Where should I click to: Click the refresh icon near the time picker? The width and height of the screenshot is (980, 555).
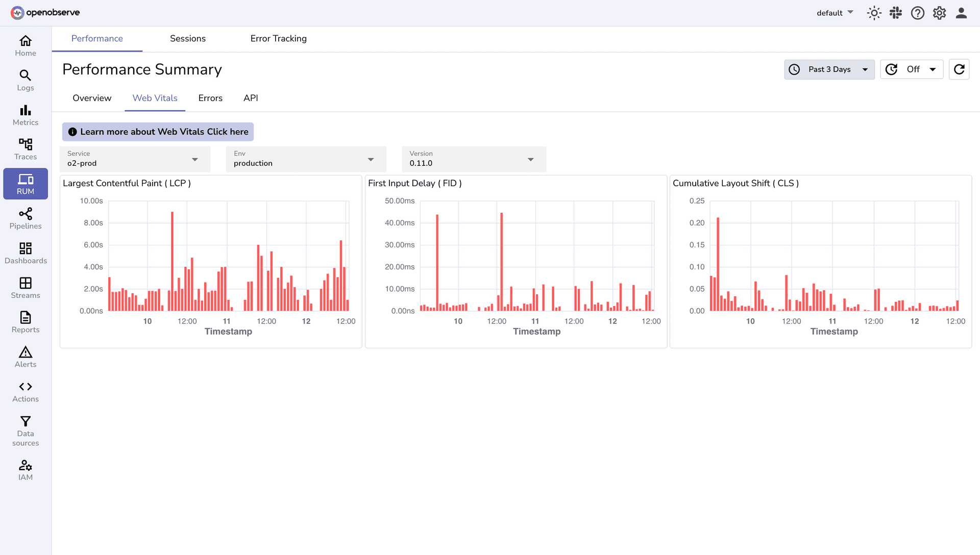959,69
